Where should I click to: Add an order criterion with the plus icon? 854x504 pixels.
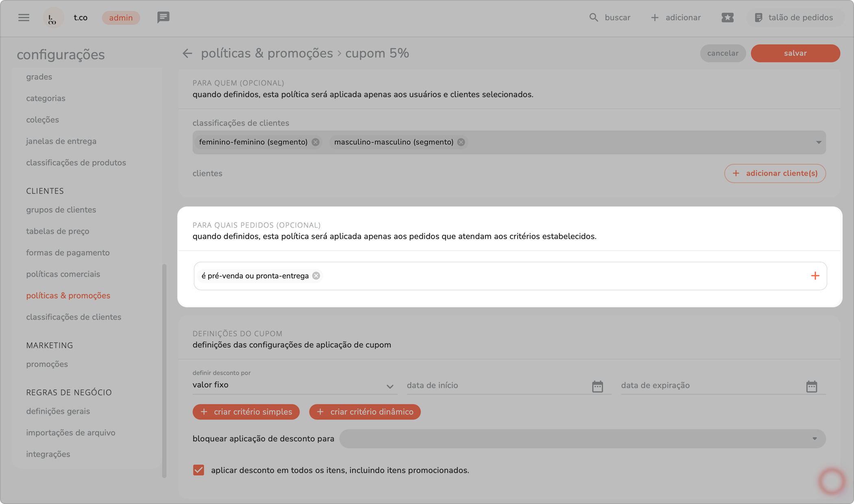click(815, 276)
